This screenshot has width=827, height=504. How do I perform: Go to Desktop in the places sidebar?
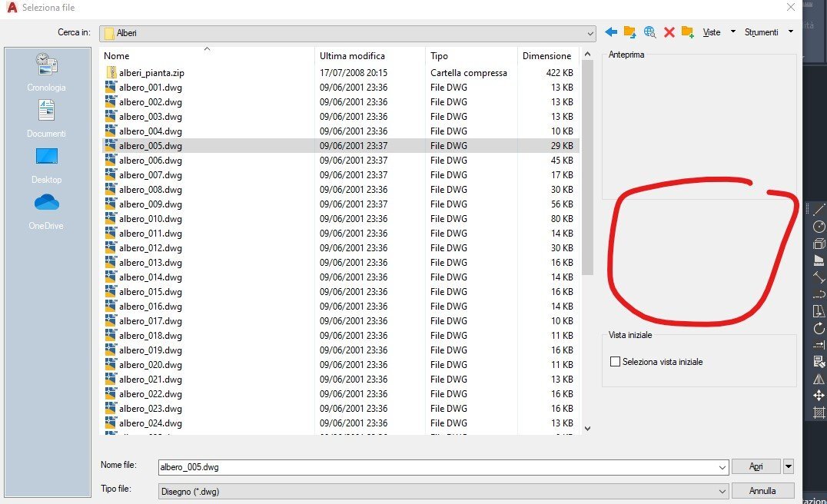[x=46, y=165]
